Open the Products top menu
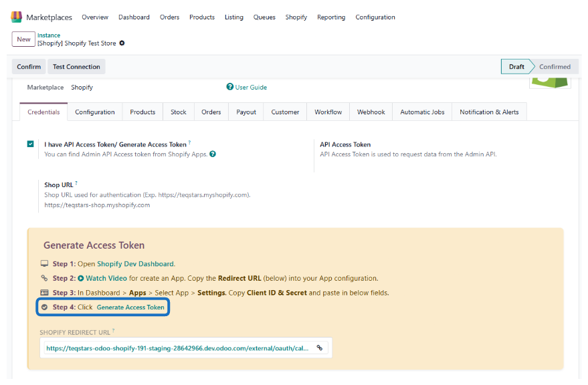The image size is (588, 385). [x=202, y=17]
